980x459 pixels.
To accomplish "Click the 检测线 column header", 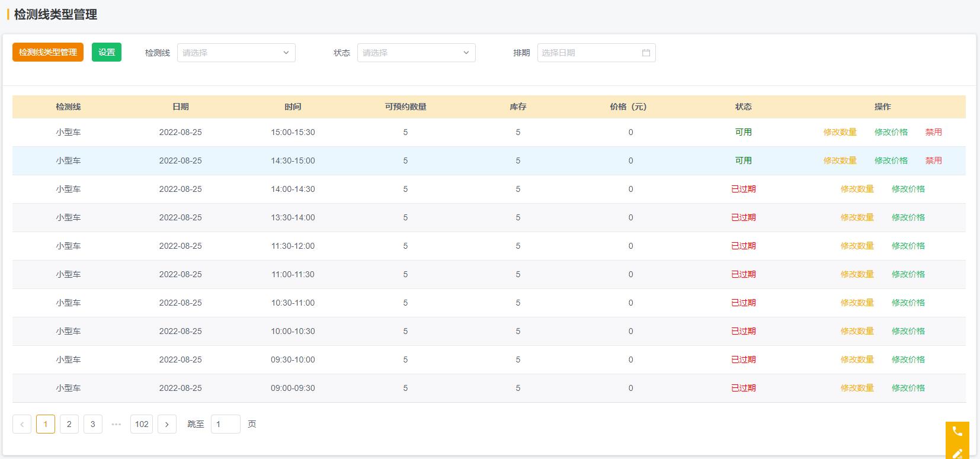I will pyautogui.click(x=68, y=107).
